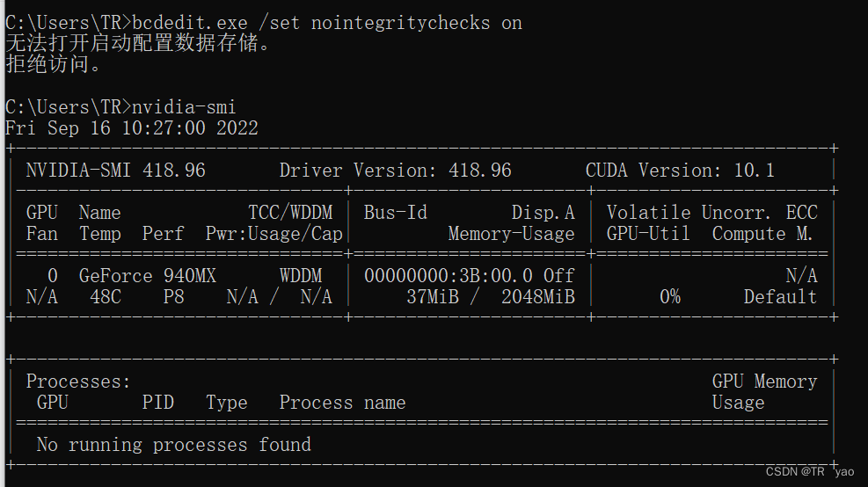Screen dimensions: 868x487
Task: Click the Type column header in the Processes table
Action: pyautogui.click(x=226, y=403)
